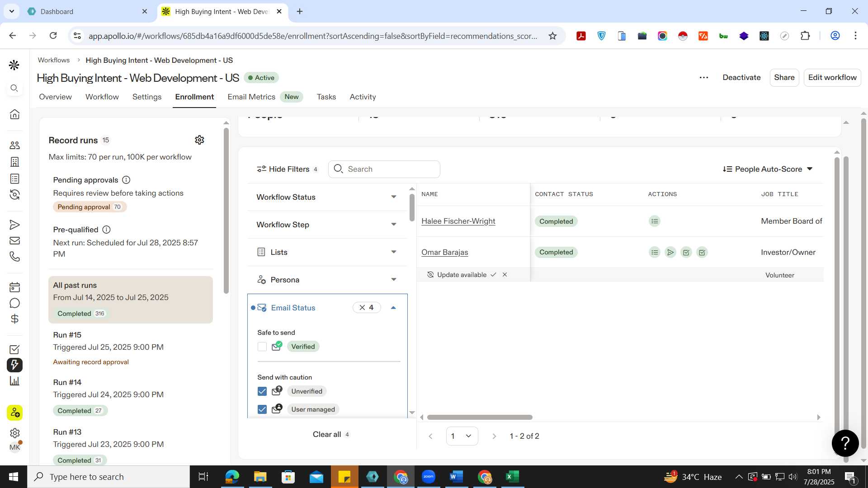
Task: Switch to Activity tab
Action: click(363, 97)
